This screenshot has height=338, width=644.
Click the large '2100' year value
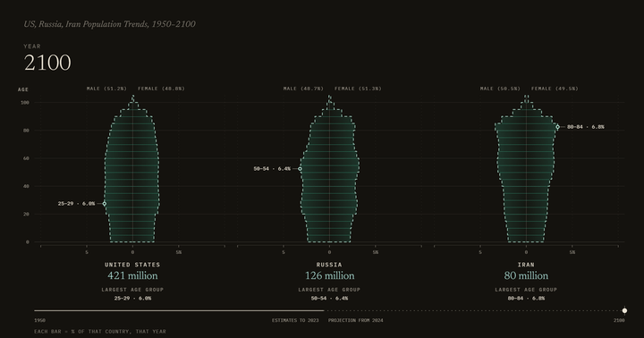[x=47, y=63]
